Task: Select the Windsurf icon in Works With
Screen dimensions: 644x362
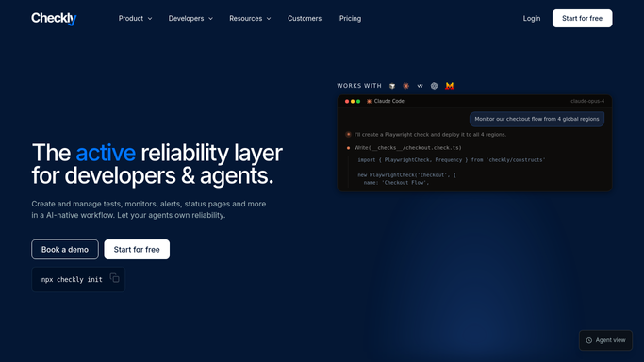Action: click(x=420, y=86)
